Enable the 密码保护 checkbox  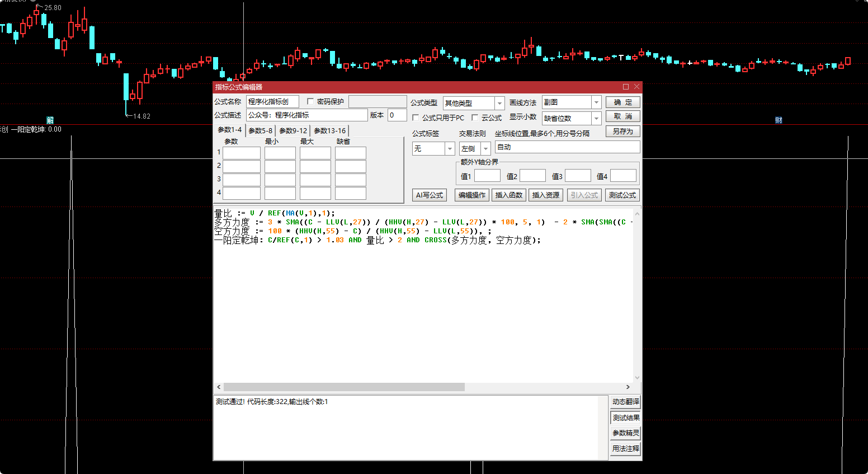310,102
